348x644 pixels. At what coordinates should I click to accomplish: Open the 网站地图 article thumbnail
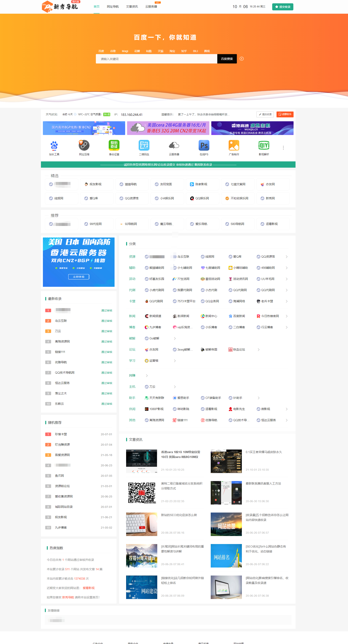tap(226, 524)
